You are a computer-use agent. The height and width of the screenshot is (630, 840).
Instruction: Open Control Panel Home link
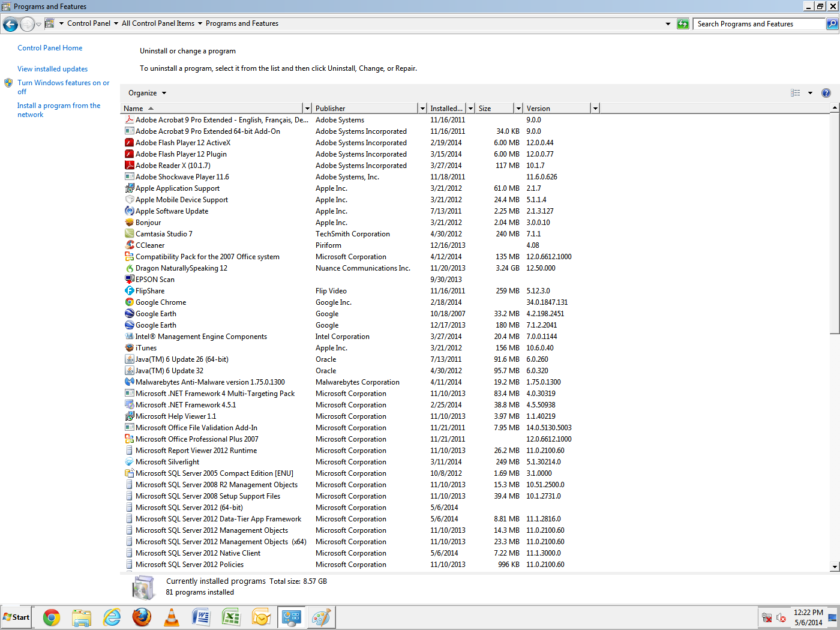click(x=50, y=48)
